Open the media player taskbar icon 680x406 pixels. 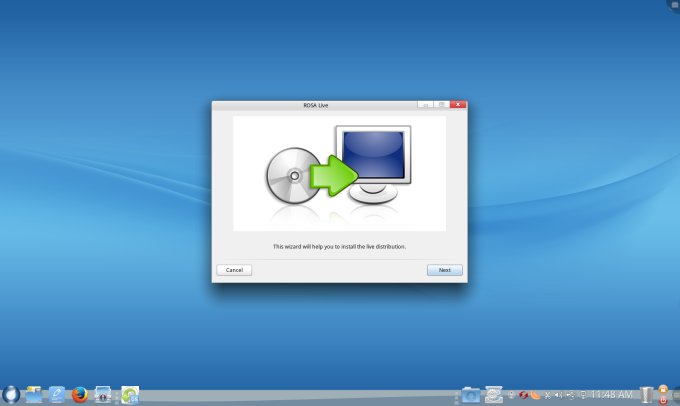click(103, 395)
